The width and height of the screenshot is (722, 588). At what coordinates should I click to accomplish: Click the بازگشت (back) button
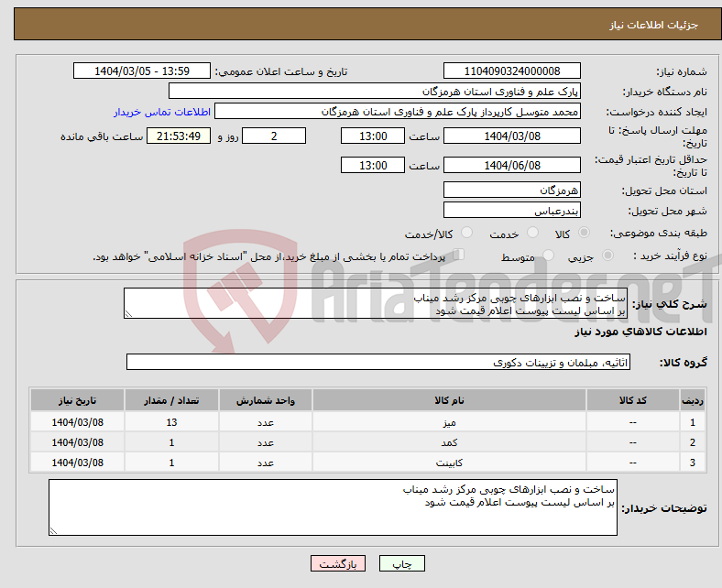coord(338,563)
